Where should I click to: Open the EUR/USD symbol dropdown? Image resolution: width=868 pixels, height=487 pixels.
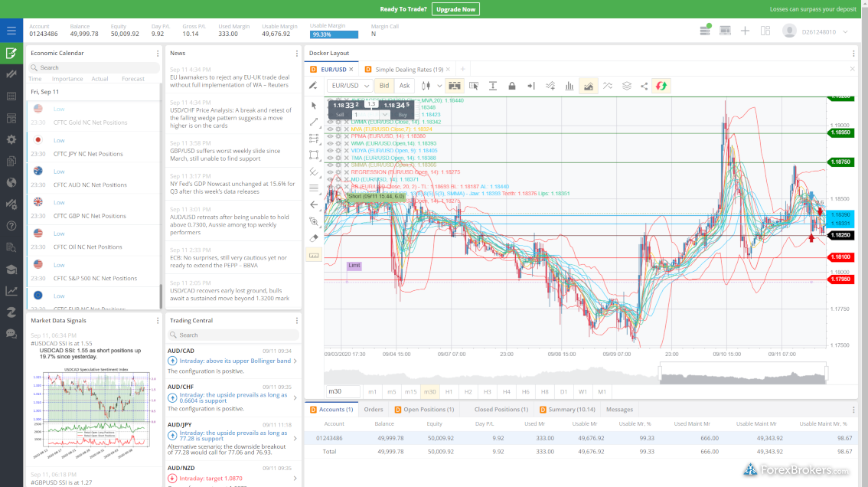click(x=349, y=86)
